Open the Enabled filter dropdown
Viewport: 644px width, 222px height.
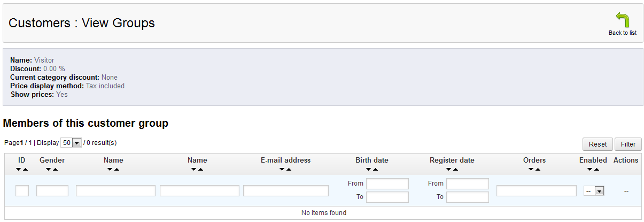tap(593, 191)
